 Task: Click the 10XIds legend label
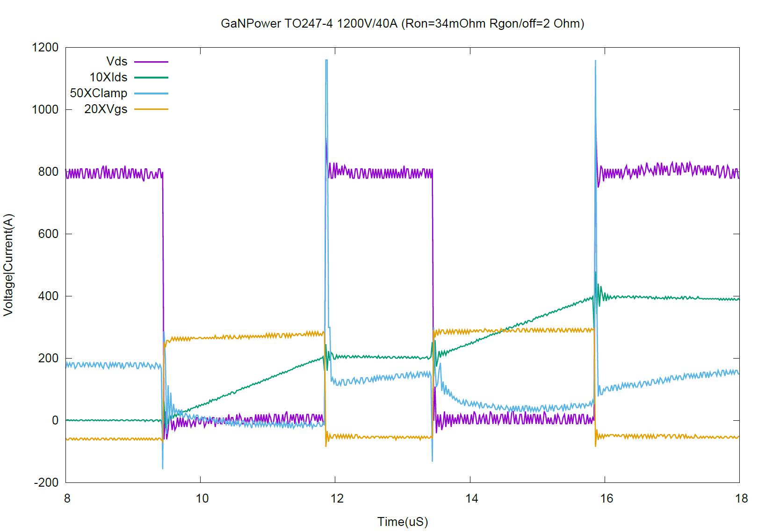tap(108, 77)
